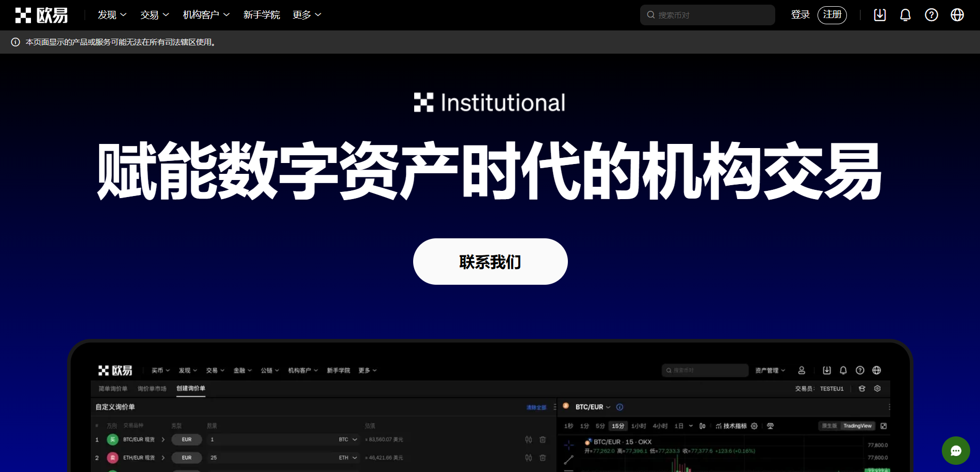Click the download icon inside the preview mockup
Image resolution: width=980 pixels, height=472 pixels.
(827, 370)
